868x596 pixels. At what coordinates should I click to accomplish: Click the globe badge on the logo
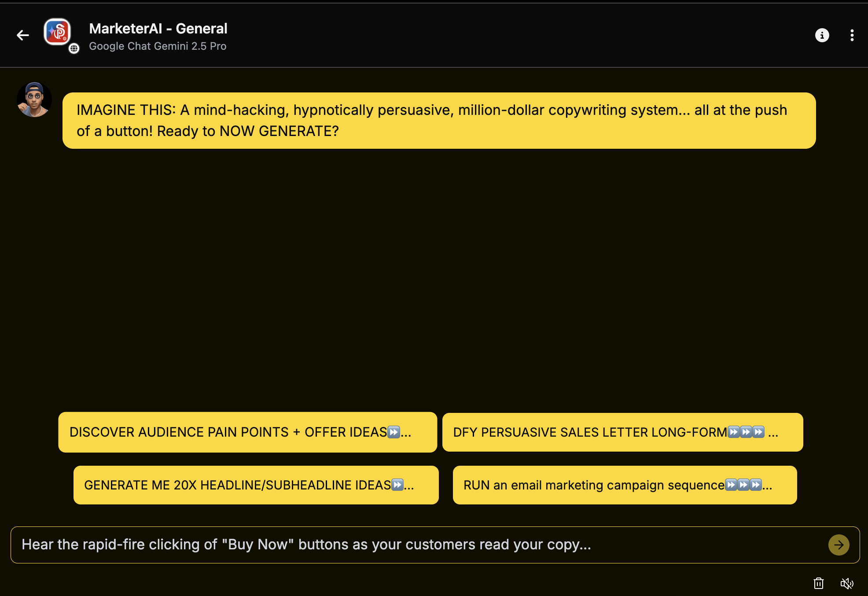click(x=74, y=48)
